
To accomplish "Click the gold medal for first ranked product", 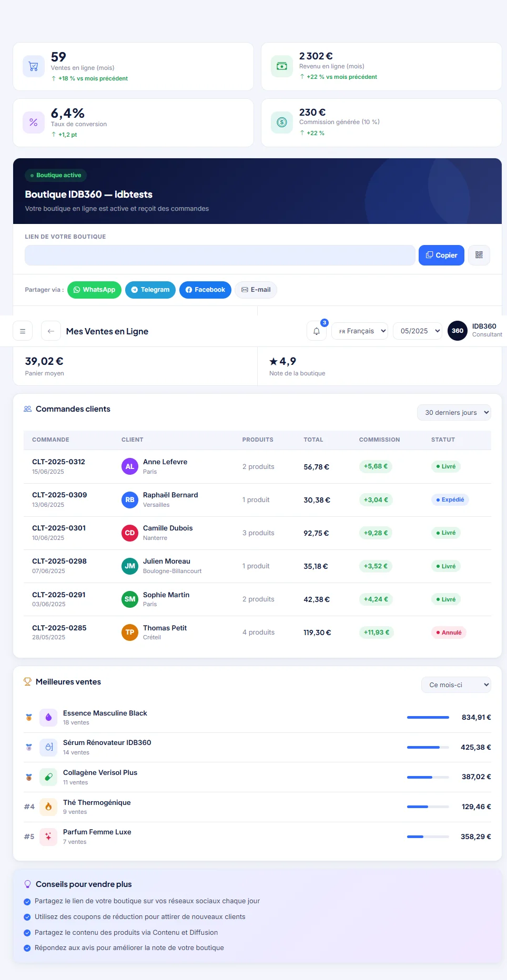I will (x=29, y=717).
